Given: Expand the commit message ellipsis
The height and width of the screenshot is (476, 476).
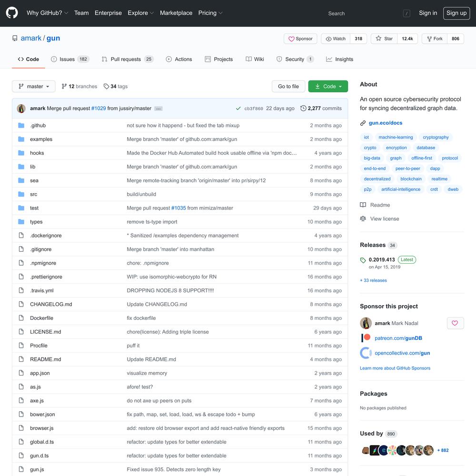Looking at the screenshot, I should click(158, 109).
